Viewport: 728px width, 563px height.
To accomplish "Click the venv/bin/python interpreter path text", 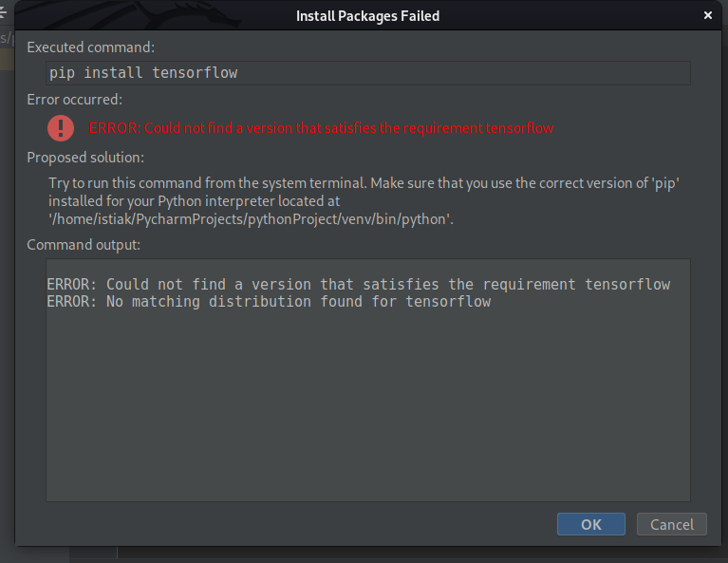I will click(251, 218).
